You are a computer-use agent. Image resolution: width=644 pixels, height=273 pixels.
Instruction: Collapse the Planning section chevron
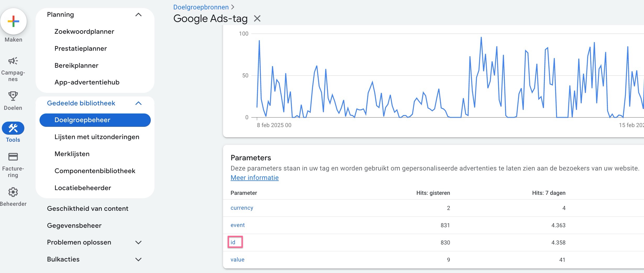click(x=138, y=15)
